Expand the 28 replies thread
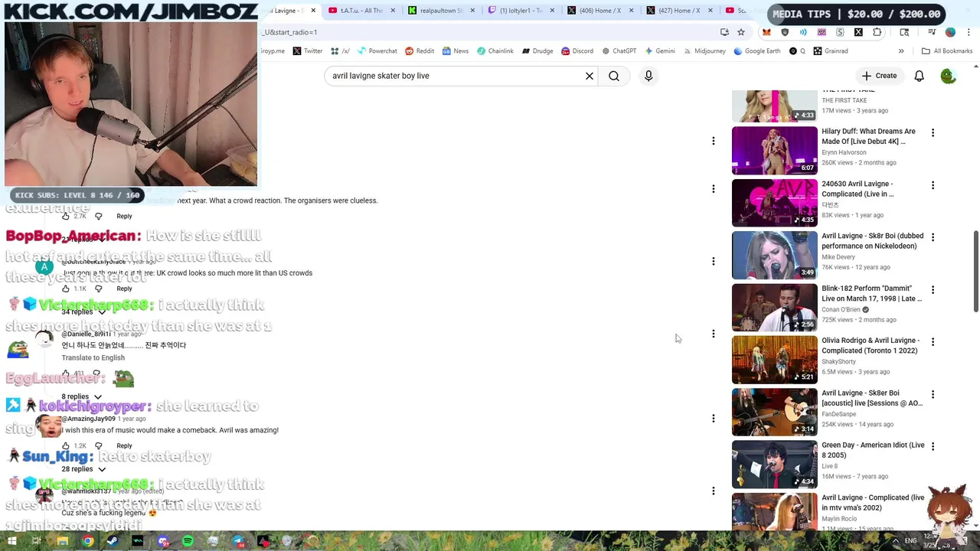This screenshot has height=551, width=980. (x=83, y=469)
